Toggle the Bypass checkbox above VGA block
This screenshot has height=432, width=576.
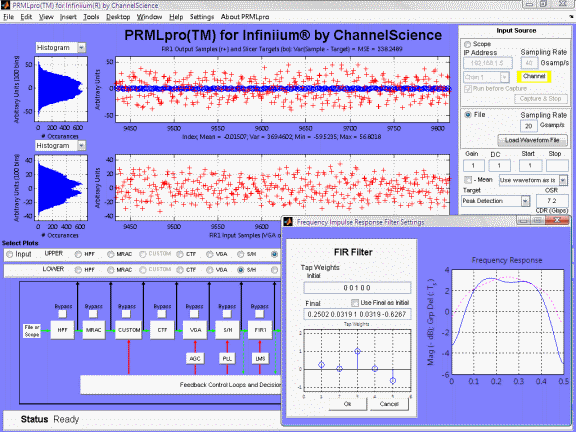coord(194,314)
